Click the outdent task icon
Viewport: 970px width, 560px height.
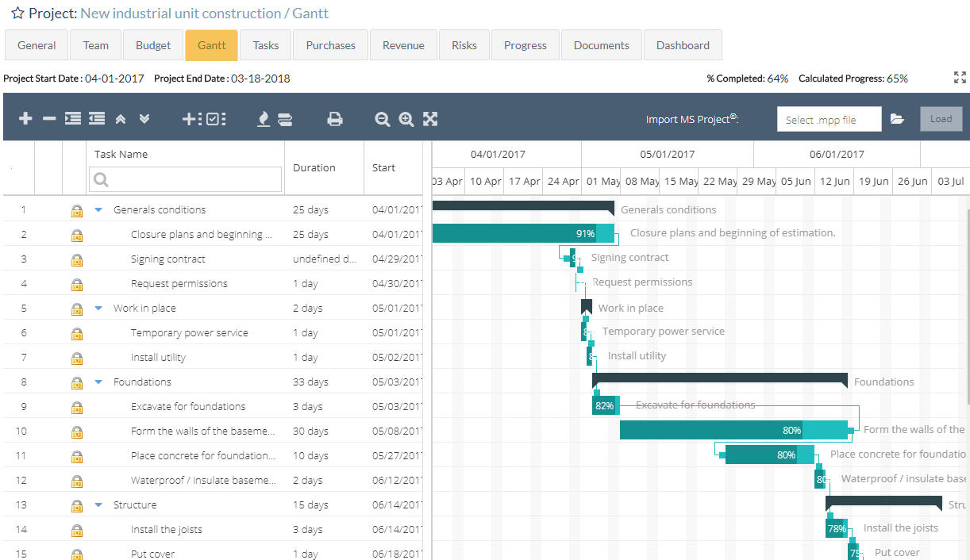[95, 117]
